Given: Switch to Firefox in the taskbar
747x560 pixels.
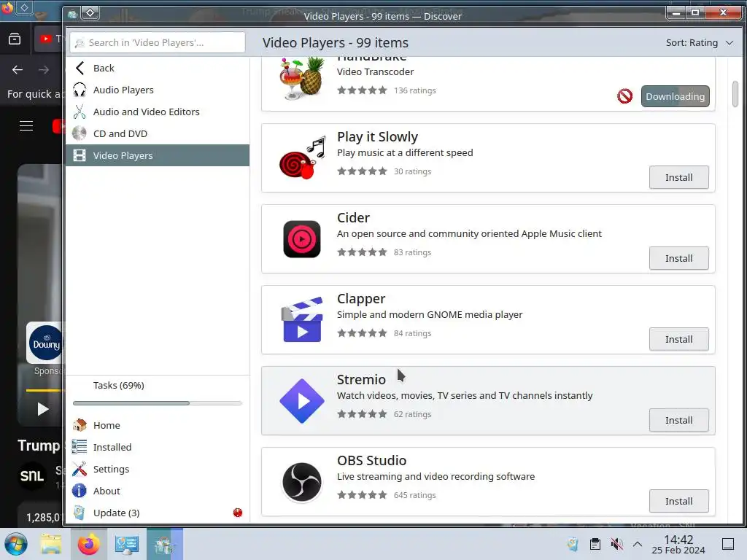Looking at the screenshot, I should tap(88, 544).
